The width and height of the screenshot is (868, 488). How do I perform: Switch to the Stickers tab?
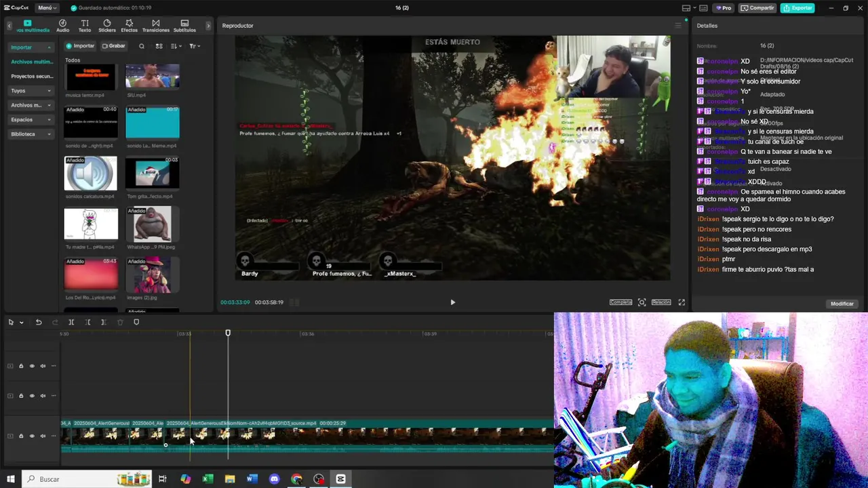[x=107, y=26]
